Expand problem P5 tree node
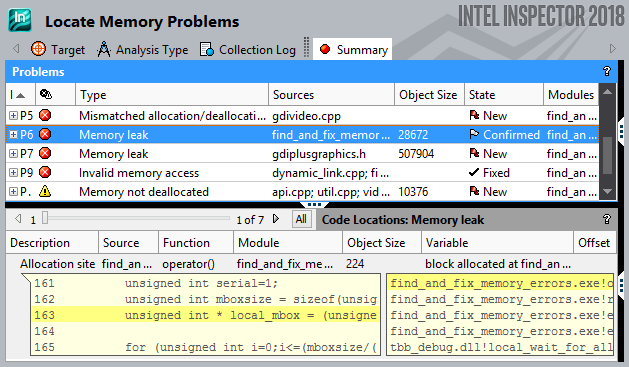The height and width of the screenshot is (367, 629). coord(13,116)
